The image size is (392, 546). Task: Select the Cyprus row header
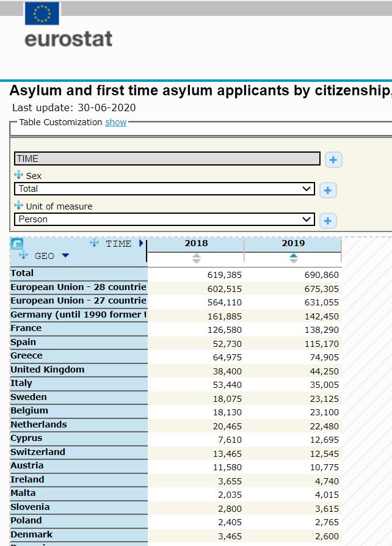[x=79, y=439]
